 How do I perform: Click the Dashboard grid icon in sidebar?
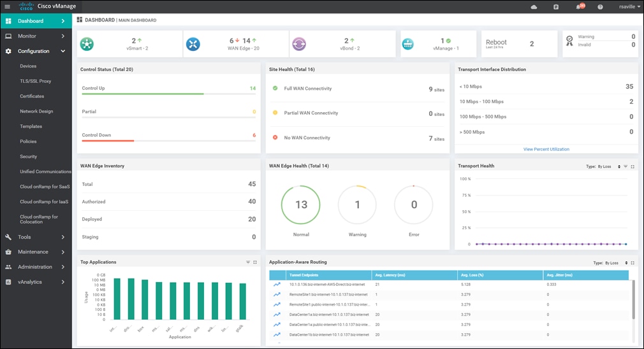pos(8,21)
